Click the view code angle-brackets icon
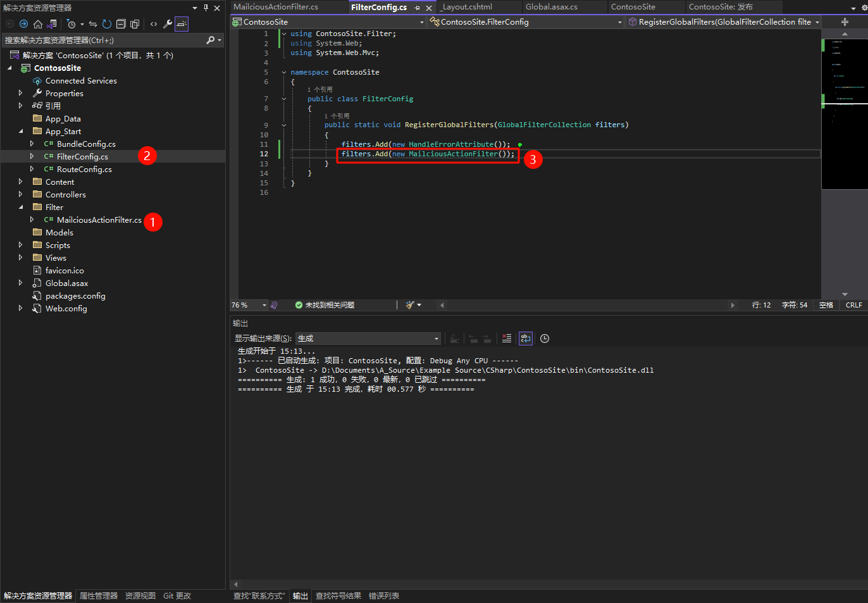 [154, 24]
